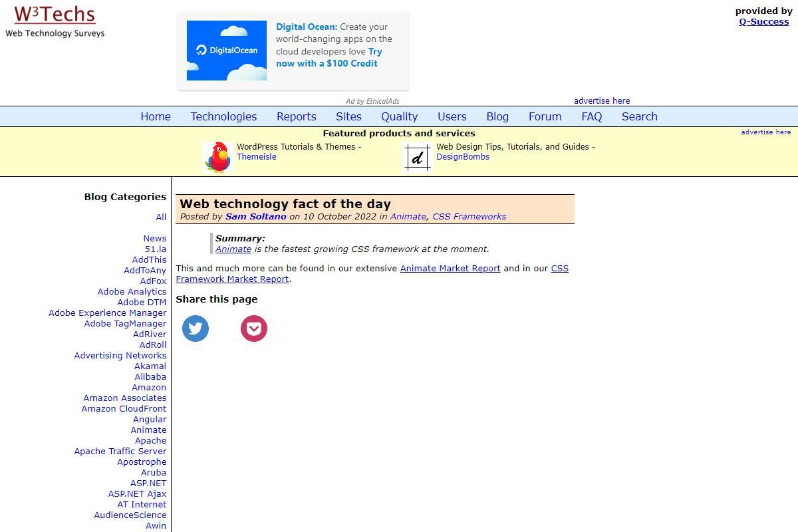Select the Alibaba category
The image size is (798, 532).
pos(151,376)
